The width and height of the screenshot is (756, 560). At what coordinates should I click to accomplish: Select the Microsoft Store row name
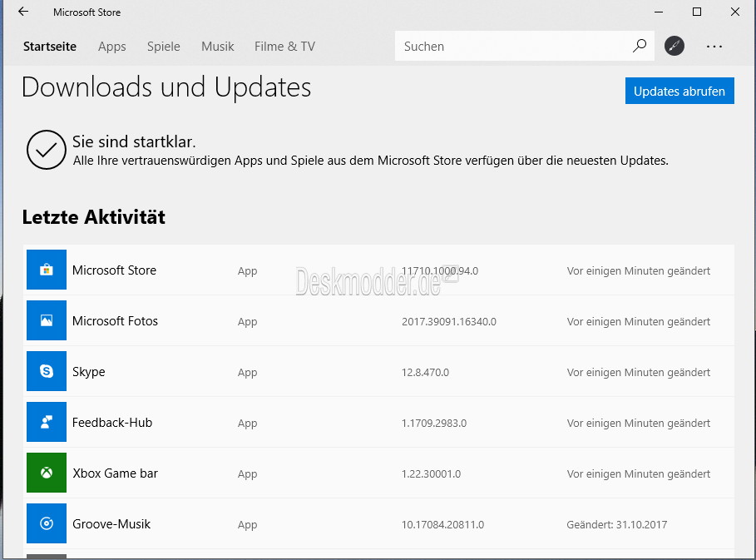tap(114, 270)
